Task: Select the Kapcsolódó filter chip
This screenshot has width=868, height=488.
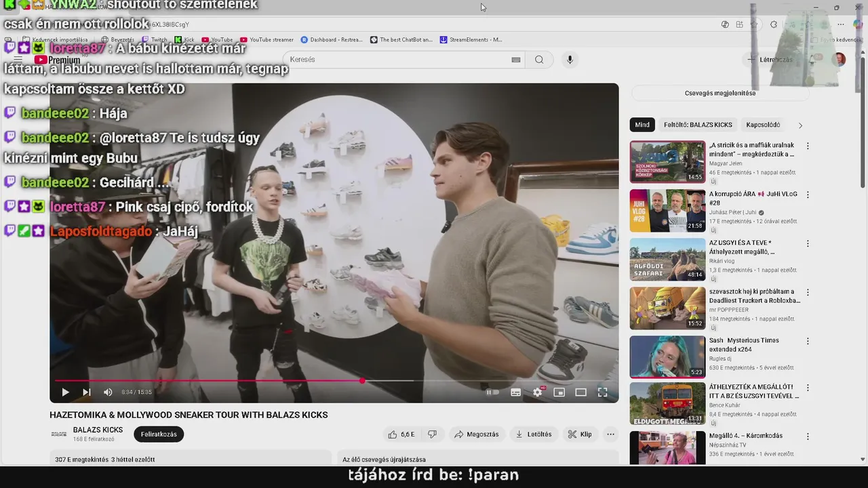Action: [x=763, y=125]
